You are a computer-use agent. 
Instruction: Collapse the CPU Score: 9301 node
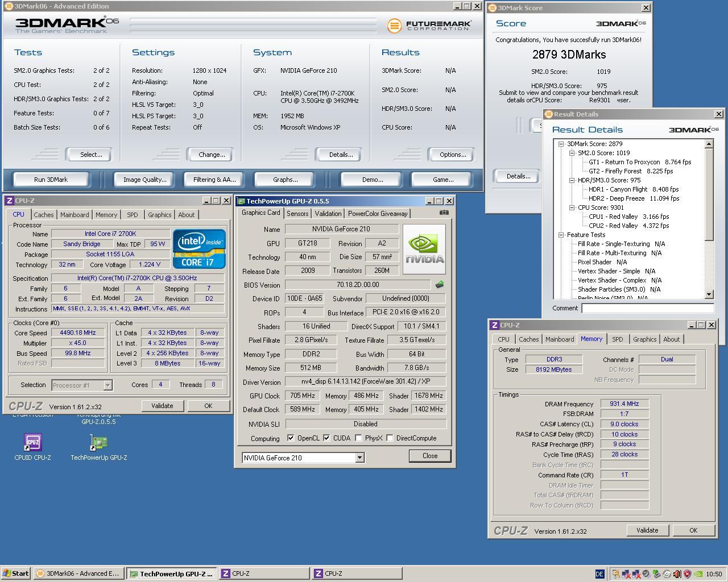pyautogui.click(x=572, y=207)
